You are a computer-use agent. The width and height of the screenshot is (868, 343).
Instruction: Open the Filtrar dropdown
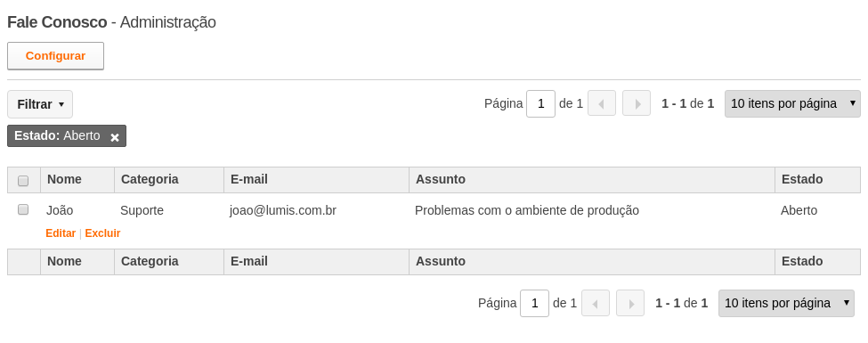[40, 104]
